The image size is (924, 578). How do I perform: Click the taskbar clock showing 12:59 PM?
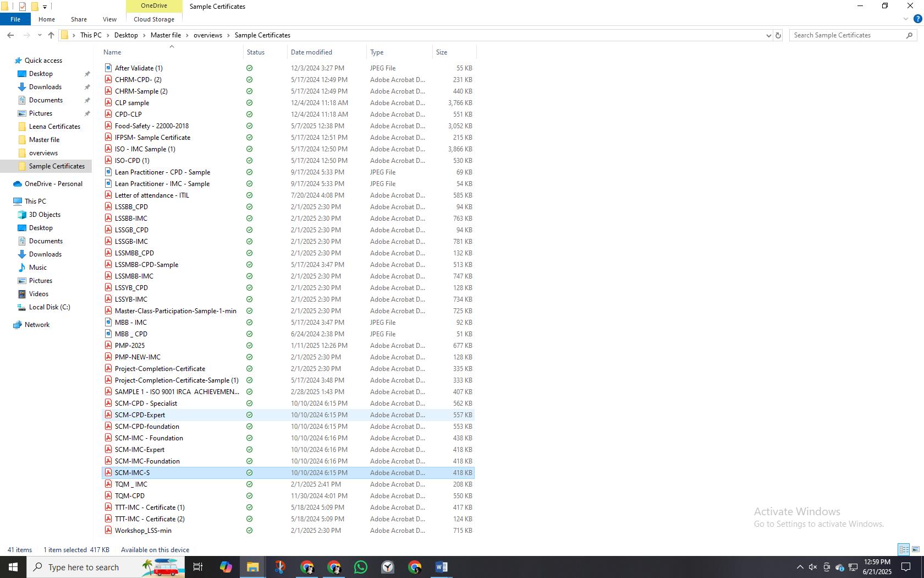click(877, 567)
